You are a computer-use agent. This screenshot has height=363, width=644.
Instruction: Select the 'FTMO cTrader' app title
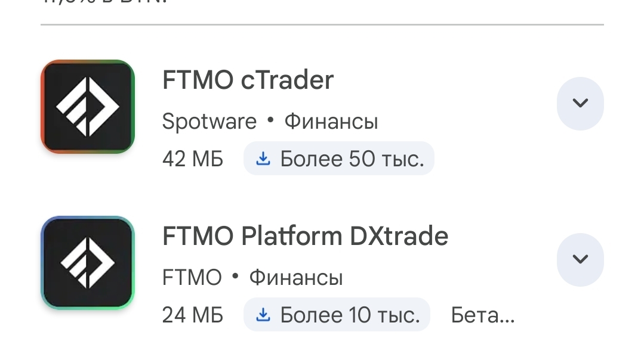(x=248, y=80)
